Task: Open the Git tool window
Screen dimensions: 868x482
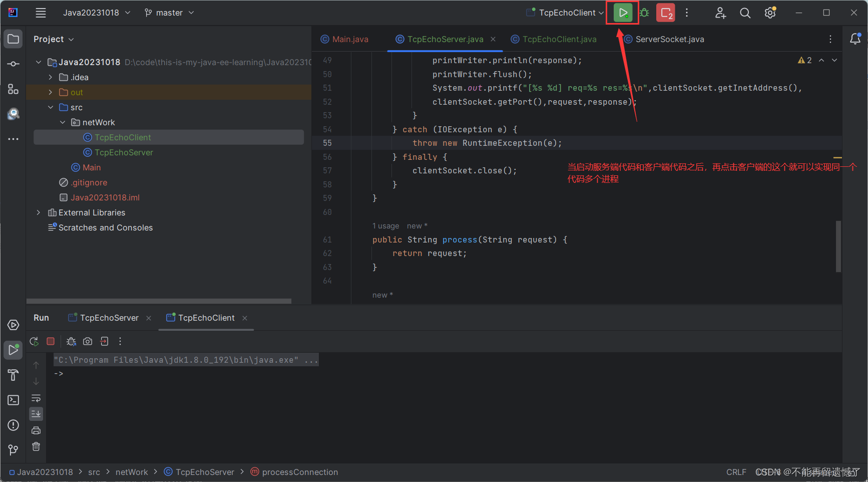Action: tap(14, 450)
